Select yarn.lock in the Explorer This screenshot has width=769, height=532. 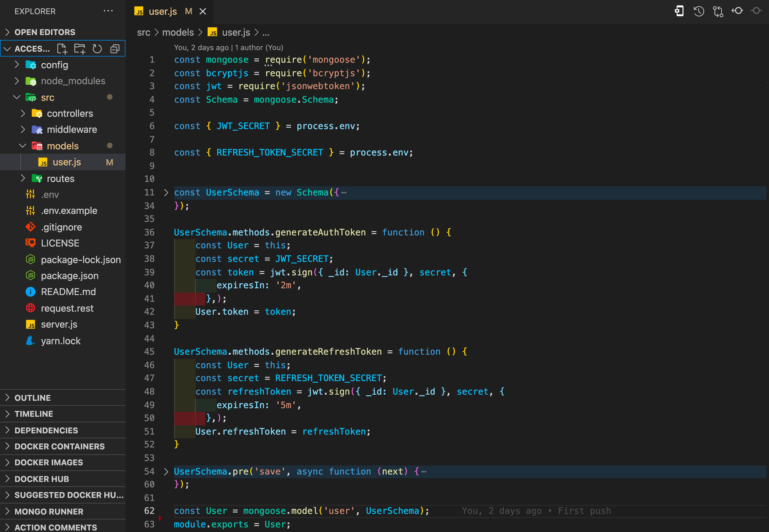pyautogui.click(x=61, y=341)
